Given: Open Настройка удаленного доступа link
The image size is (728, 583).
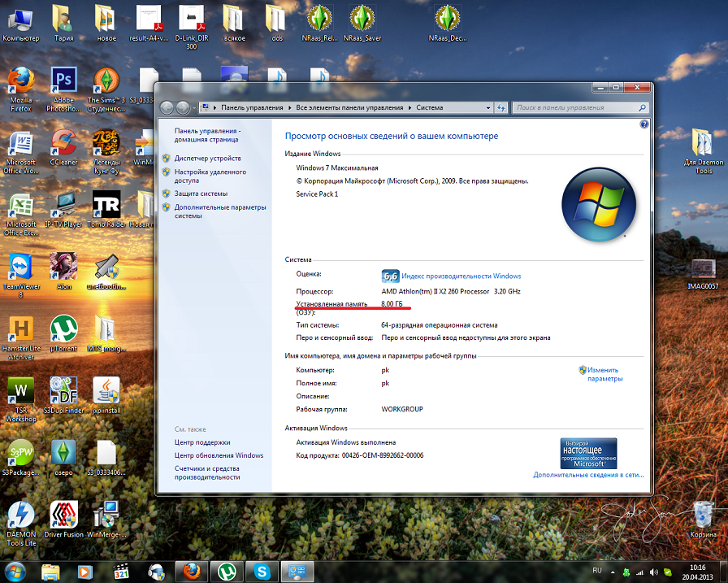Looking at the screenshot, I should (210, 176).
